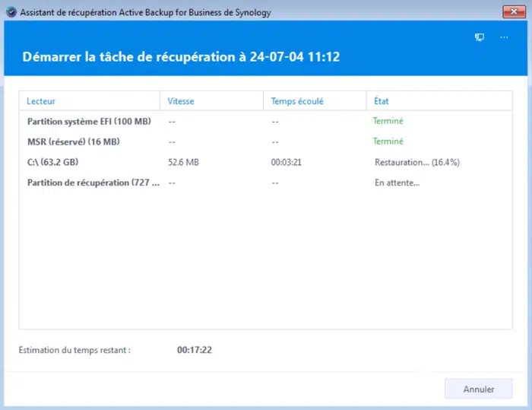Viewport: 532px width, 410px height.
Task: Select the Partition de récupération row
Action: 266,183
